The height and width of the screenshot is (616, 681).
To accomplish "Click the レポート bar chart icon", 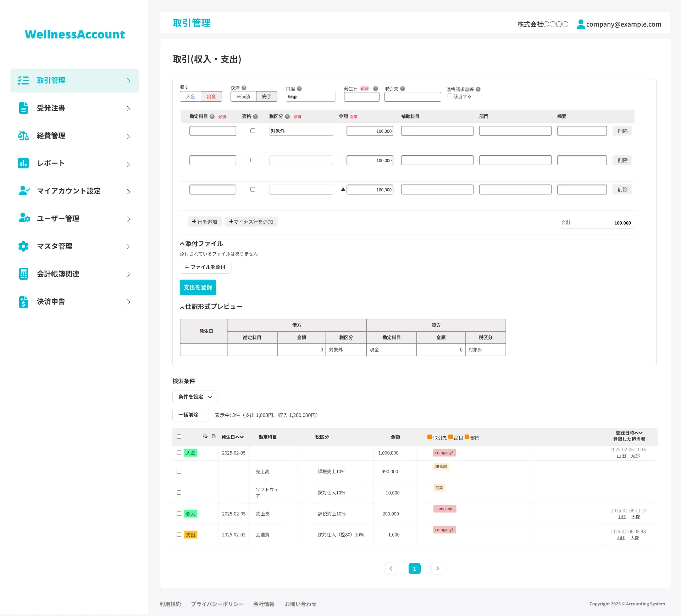I will coord(23,163).
